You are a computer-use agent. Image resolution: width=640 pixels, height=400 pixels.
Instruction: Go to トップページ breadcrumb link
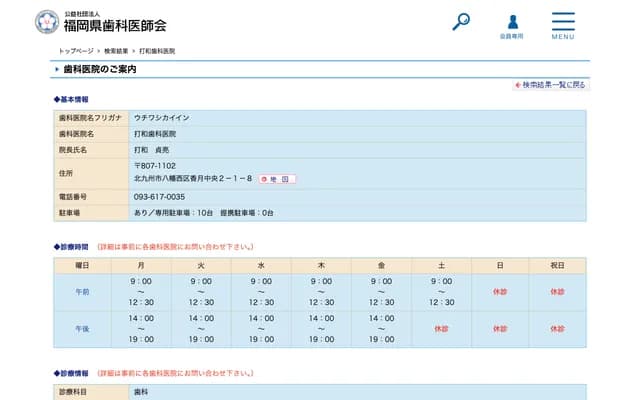(x=76, y=50)
